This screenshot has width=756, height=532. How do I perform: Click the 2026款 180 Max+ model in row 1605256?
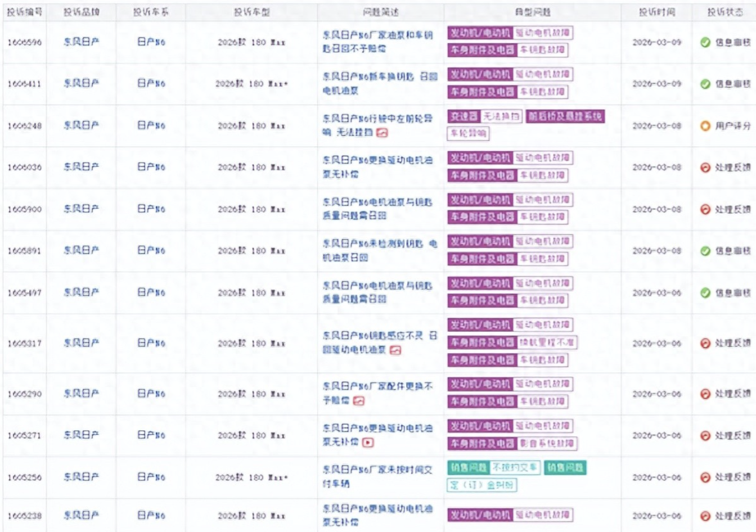pyautogui.click(x=251, y=477)
